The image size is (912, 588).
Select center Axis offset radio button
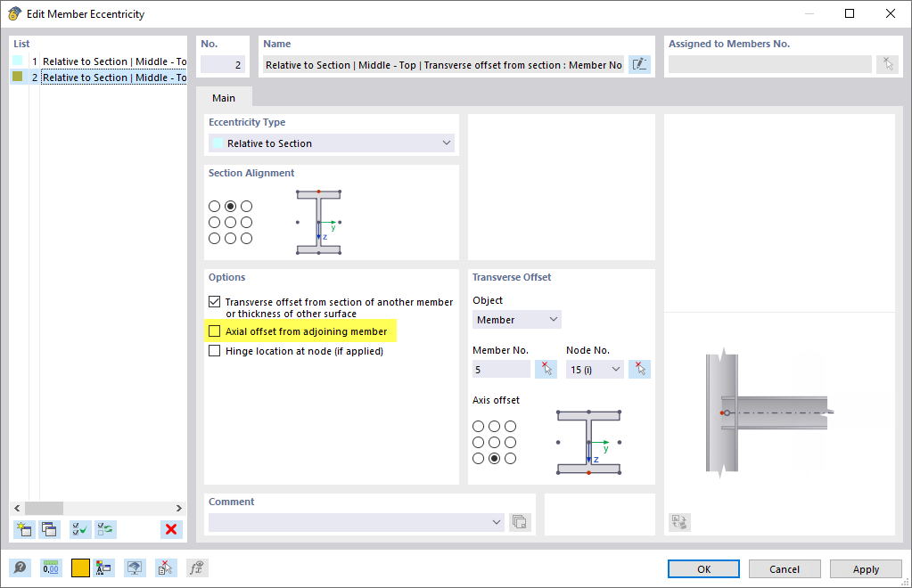tap(495, 442)
